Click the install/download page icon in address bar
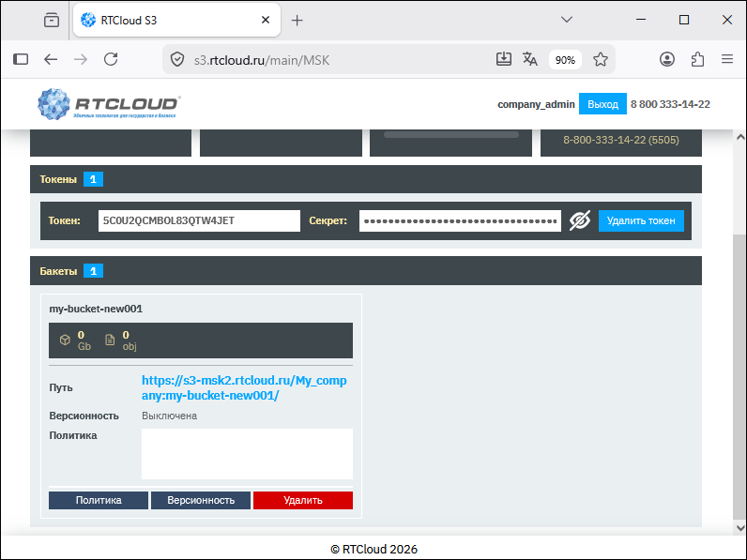 [x=504, y=59]
